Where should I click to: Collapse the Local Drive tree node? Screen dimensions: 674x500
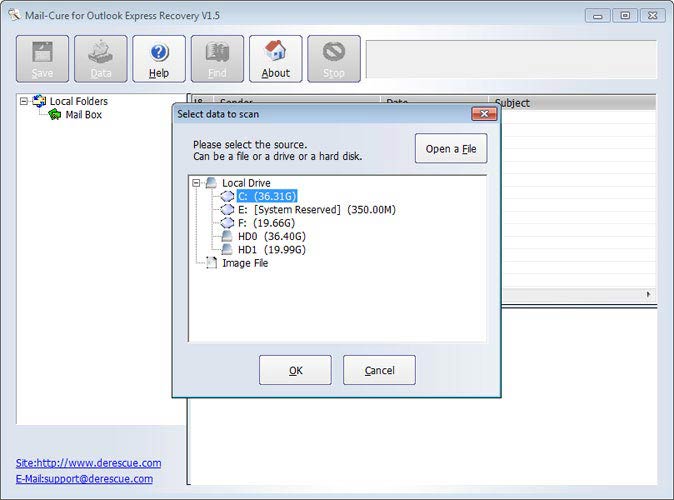pyautogui.click(x=196, y=183)
